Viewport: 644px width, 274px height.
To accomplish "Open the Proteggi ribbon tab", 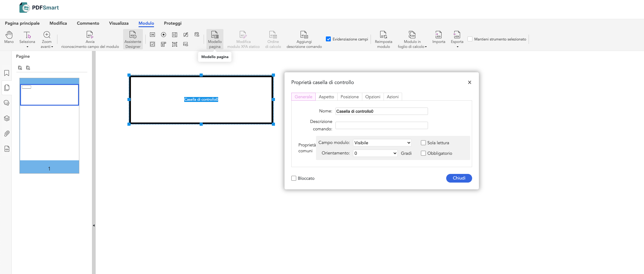I will tap(172, 23).
